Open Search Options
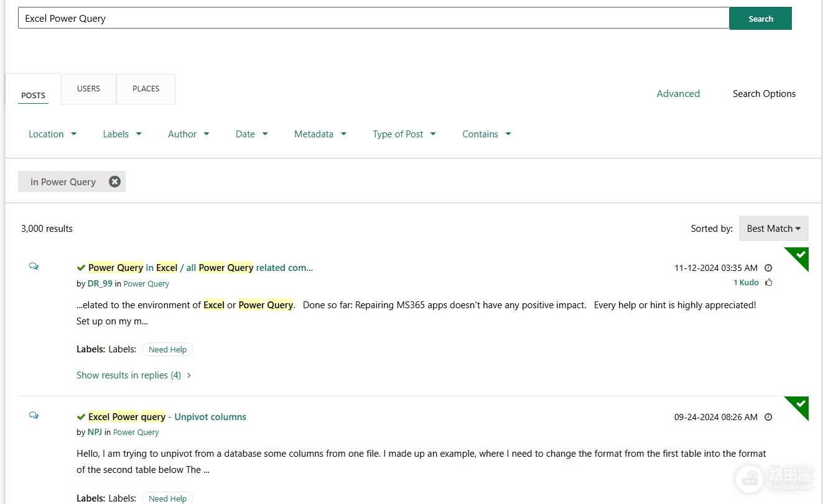 [764, 94]
